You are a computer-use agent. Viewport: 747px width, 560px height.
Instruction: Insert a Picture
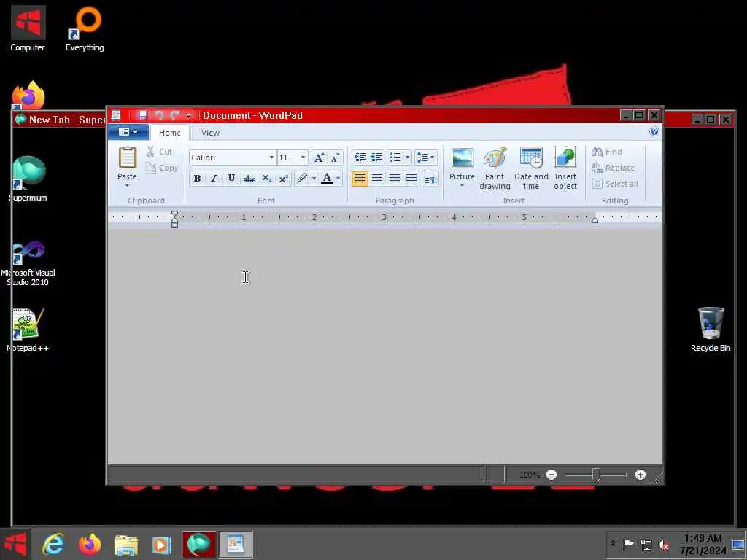[462, 164]
